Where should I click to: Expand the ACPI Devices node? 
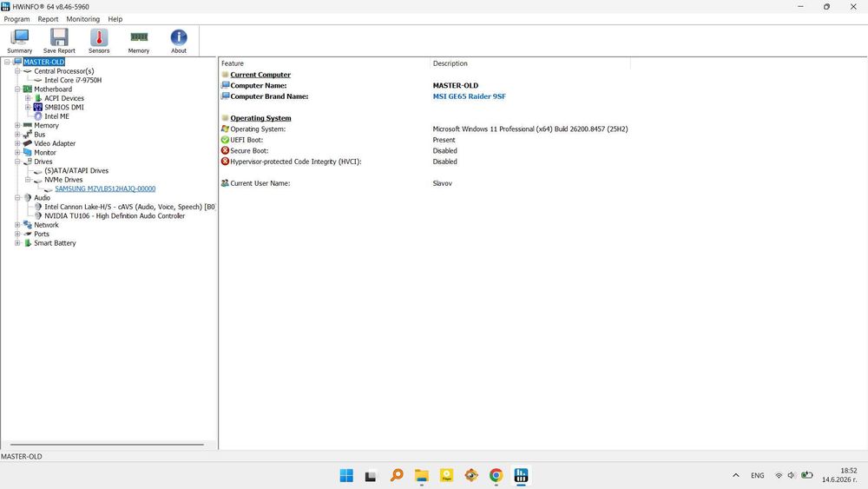[x=28, y=98]
